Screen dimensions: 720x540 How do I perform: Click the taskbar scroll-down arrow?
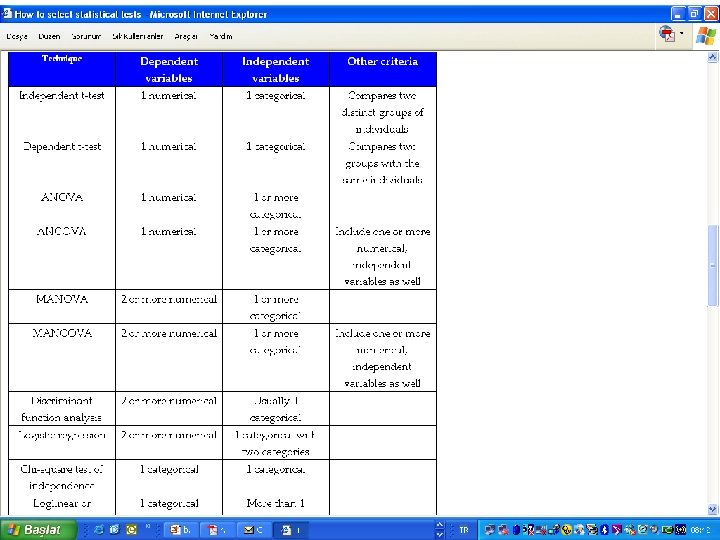click(439, 535)
